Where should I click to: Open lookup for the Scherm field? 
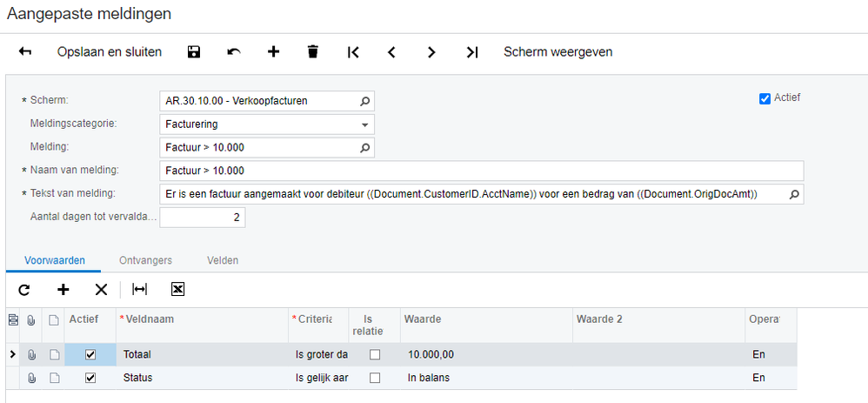364,102
